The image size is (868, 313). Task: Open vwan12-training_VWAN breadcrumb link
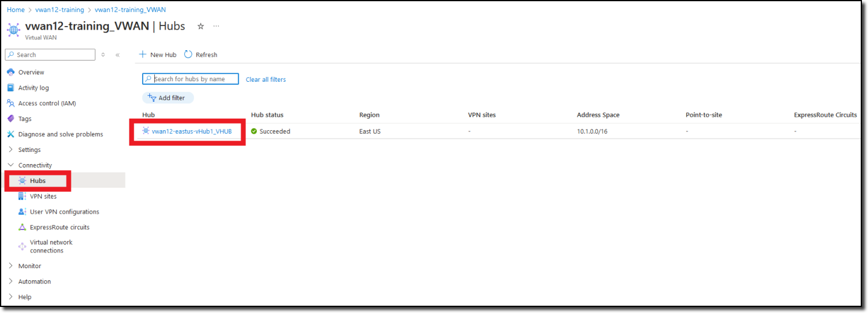(131, 10)
